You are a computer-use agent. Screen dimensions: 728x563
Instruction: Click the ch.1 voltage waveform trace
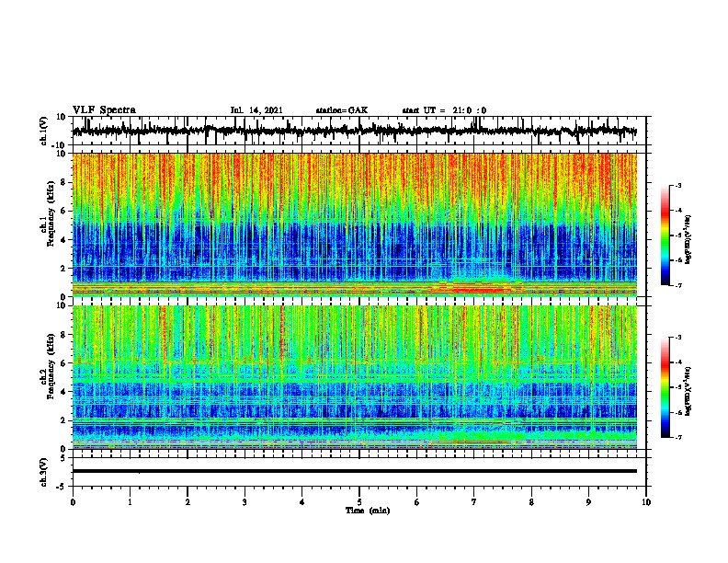coord(354,131)
